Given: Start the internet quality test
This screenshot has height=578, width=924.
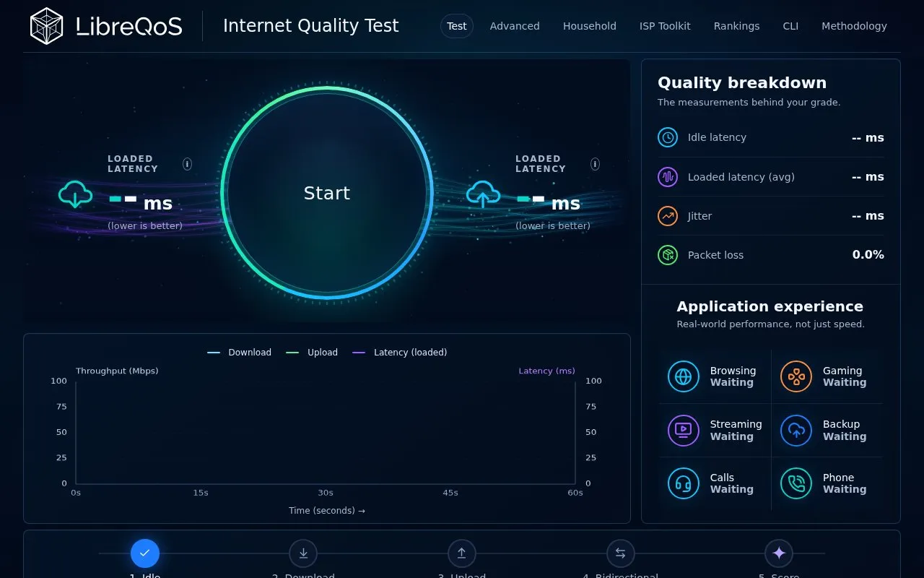Looking at the screenshot, I should click(327, 193).
